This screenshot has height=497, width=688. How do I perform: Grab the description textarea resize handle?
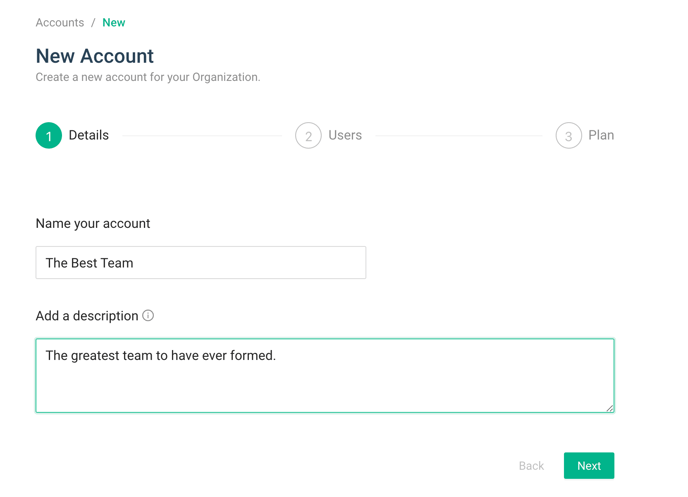609,408
